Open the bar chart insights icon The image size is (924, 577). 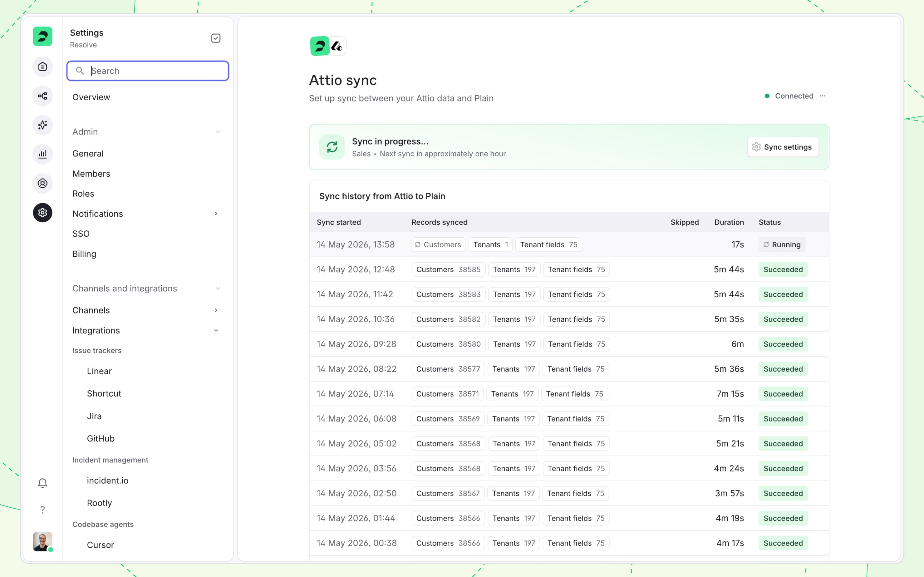click(42, 154)
